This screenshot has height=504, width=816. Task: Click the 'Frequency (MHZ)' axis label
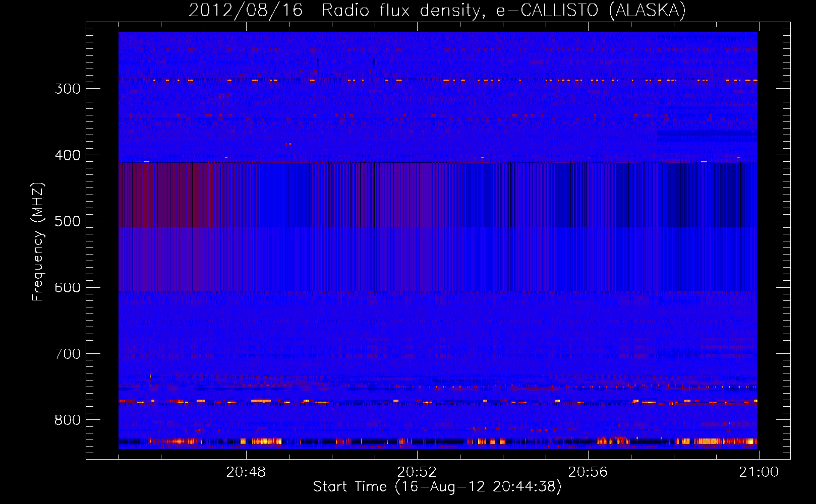38,242
